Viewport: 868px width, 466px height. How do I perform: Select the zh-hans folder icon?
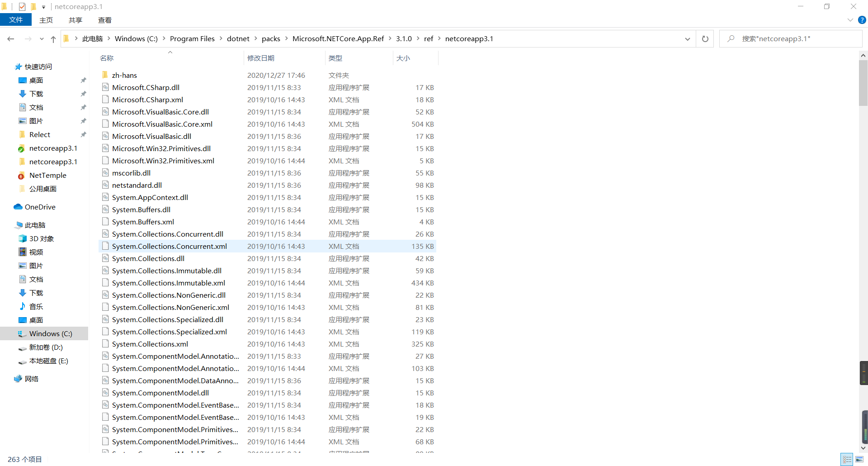point(105,75)
